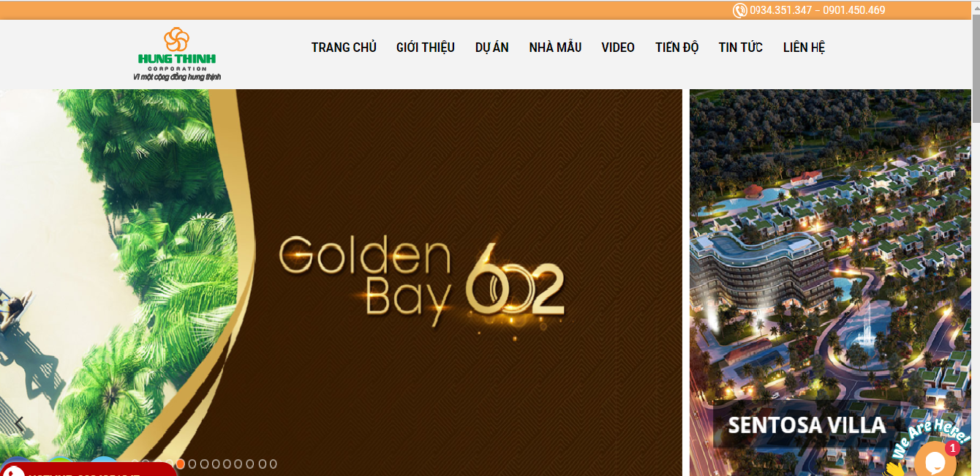Click the scrollbar up arrow
The image size is (980, 476).
[976, 7]
